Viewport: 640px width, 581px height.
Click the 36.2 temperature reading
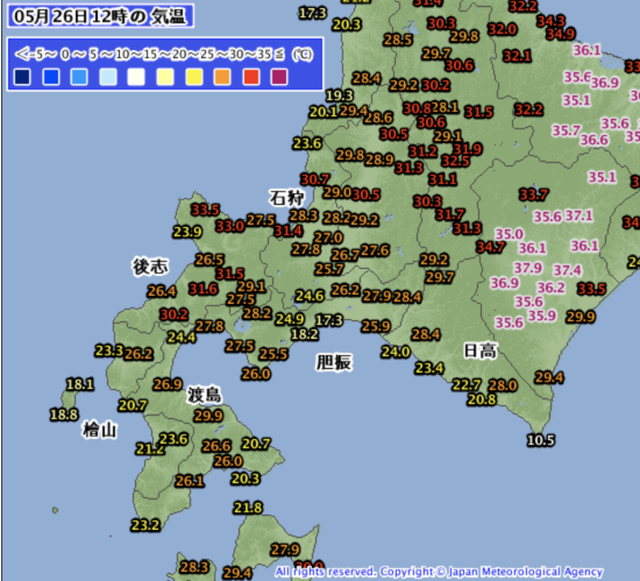(551, 287)
